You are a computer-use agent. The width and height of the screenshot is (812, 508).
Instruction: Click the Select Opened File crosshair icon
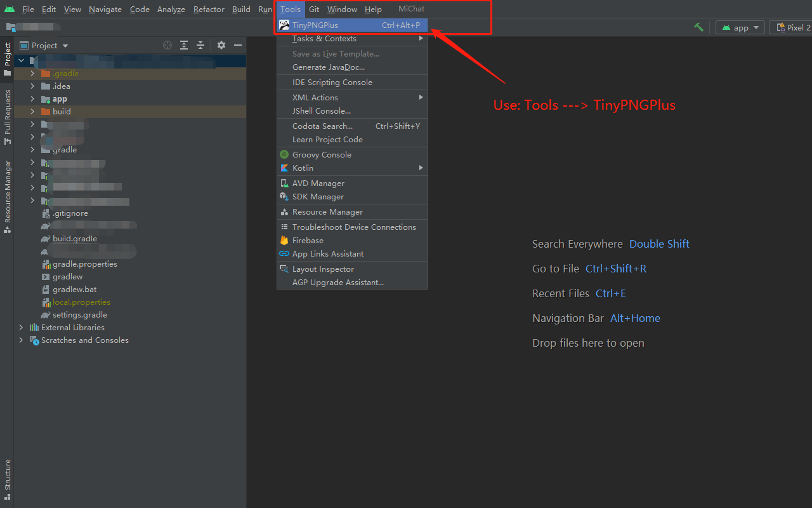click(x=167, y=45)
